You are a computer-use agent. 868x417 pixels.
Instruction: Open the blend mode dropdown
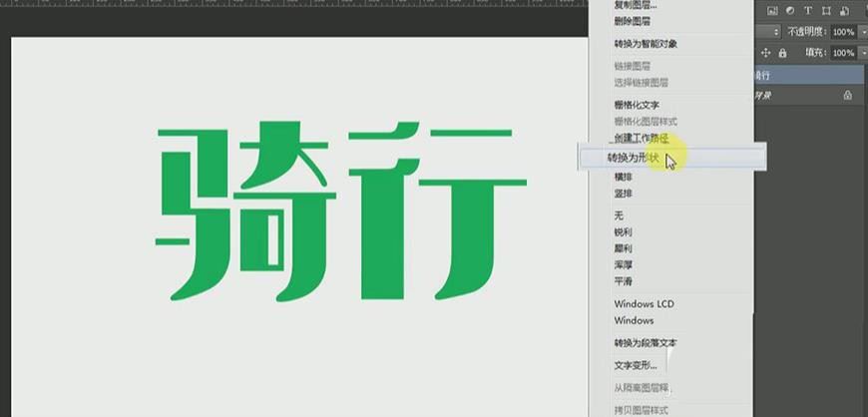[x=768, y=32]
